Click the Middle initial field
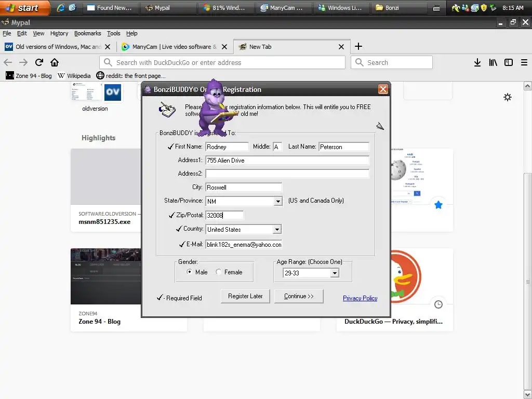 [277, 147]
